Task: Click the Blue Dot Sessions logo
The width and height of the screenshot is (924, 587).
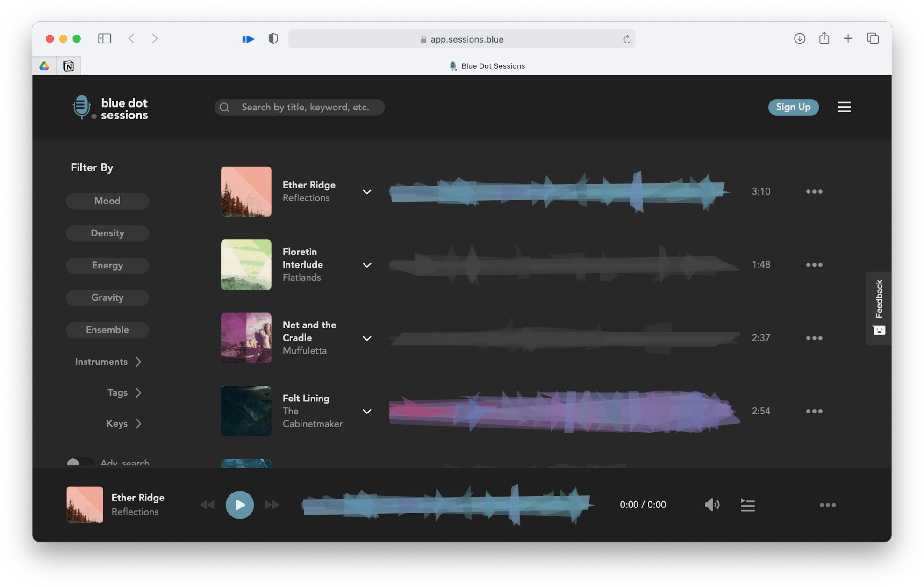Action: pos(110,108)
